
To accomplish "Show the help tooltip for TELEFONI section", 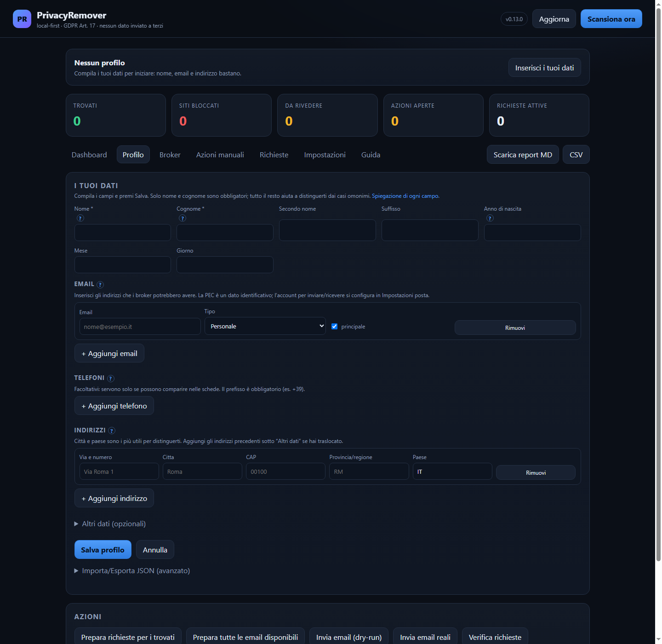I will click(x=111, y=379).
